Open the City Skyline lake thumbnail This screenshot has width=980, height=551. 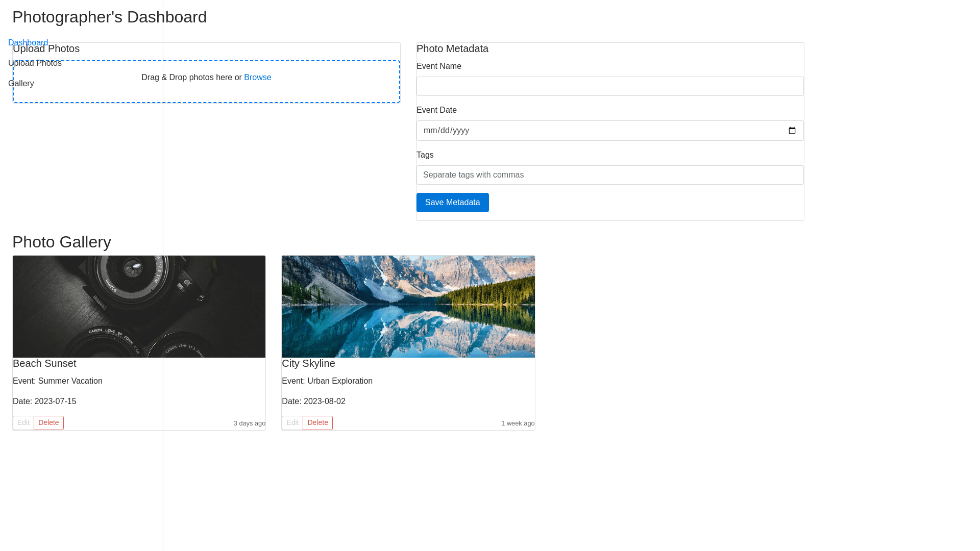click(x=408, y=307)
